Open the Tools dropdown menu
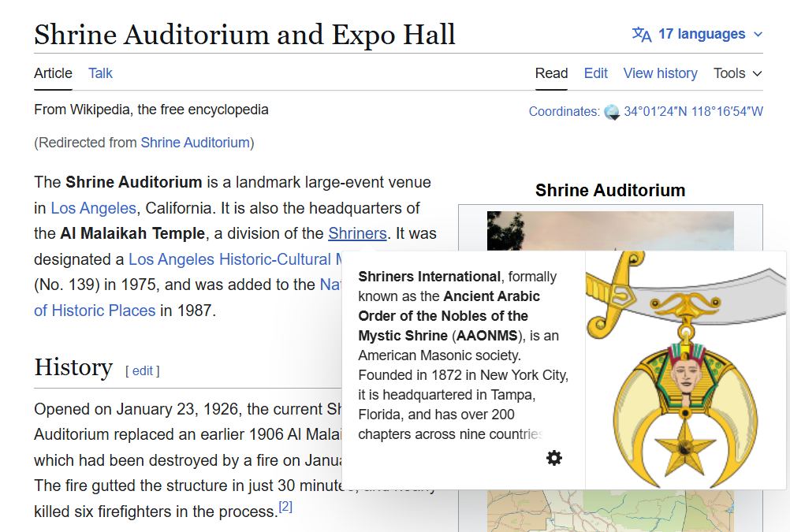Image resolution: width=790 pixels, height=532 pixels. 738,73
